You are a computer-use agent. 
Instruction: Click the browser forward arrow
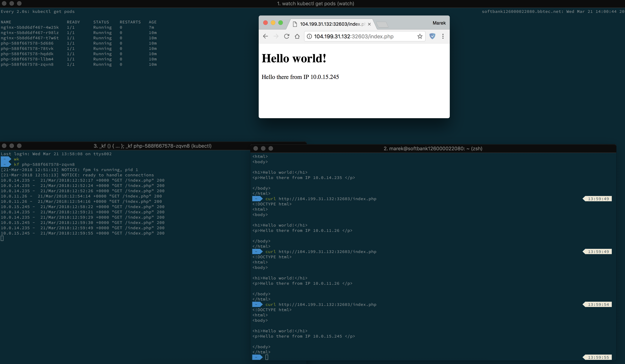pyautogui.click(x=276, y=36)
